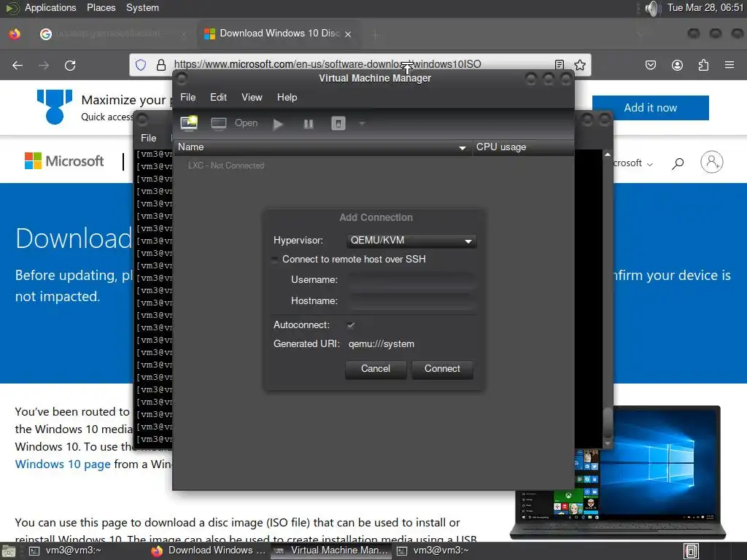Enable Connect to remote host over SSH
Viewport: 747px width, 560px height.
point(274,260)
